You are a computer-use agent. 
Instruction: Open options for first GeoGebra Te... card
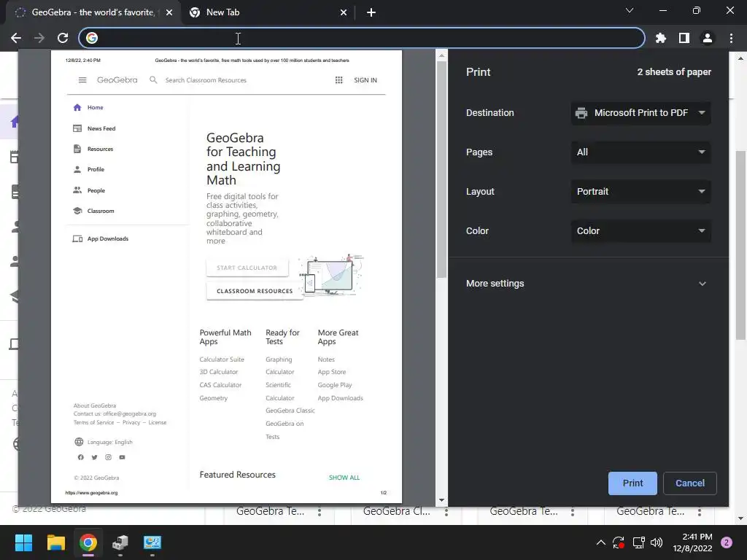click(320, 512)
